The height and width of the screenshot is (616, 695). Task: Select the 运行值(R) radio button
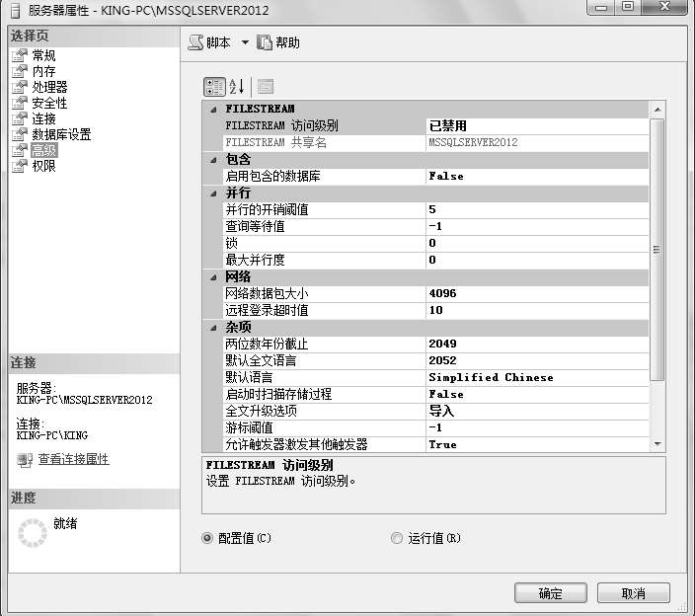pos(397,538)
